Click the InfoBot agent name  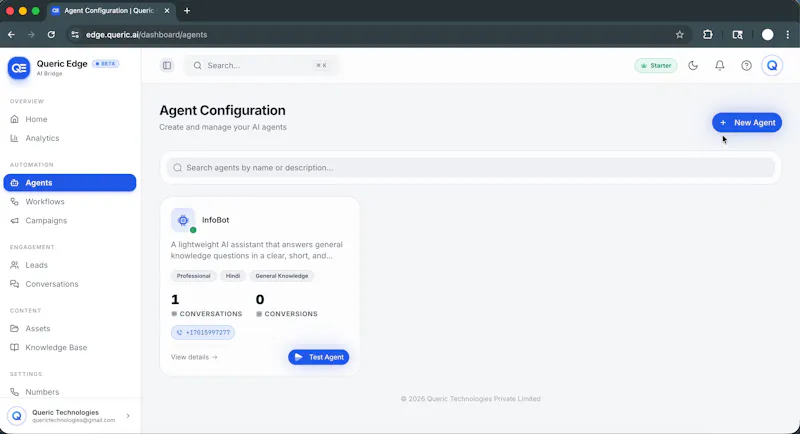tap(215, 220)
